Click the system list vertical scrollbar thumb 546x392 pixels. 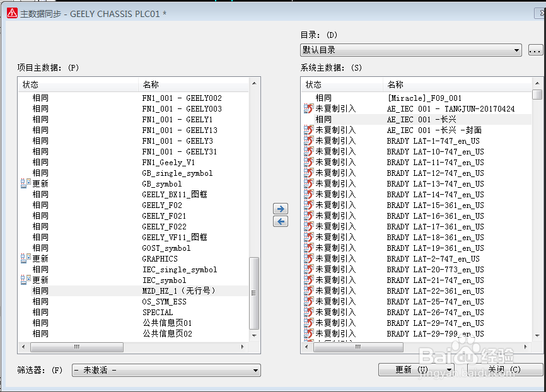(537, 95)
